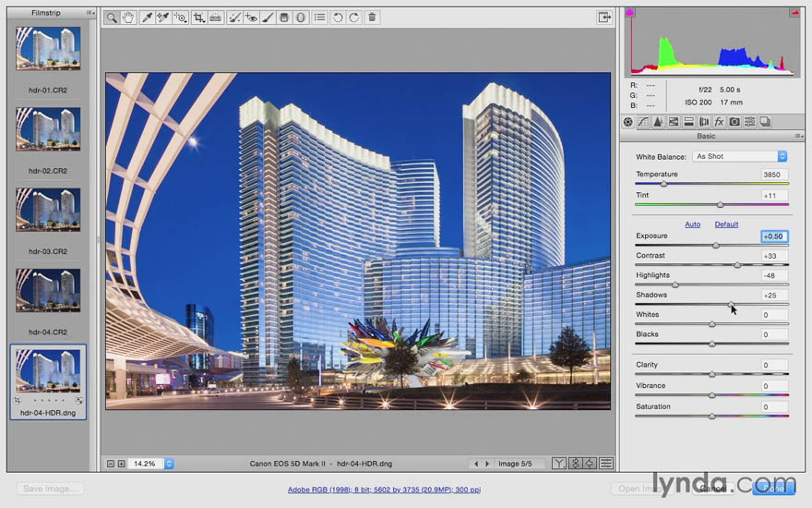Toggle highlight clipping warning in histogram
The image size is (812, 508).
point(794,12)
